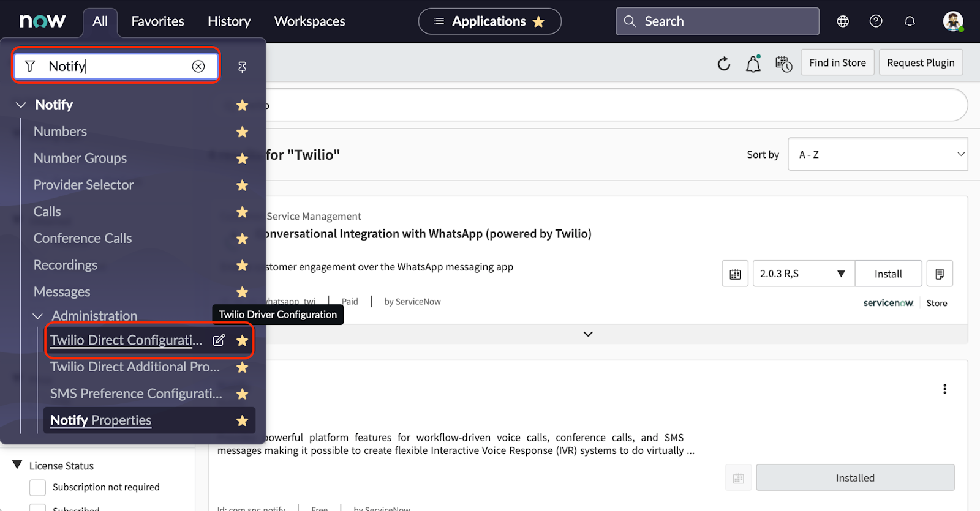This screenshot has height=511, width=980.
Task: Open Recordings module
Action: coord(66,265)
